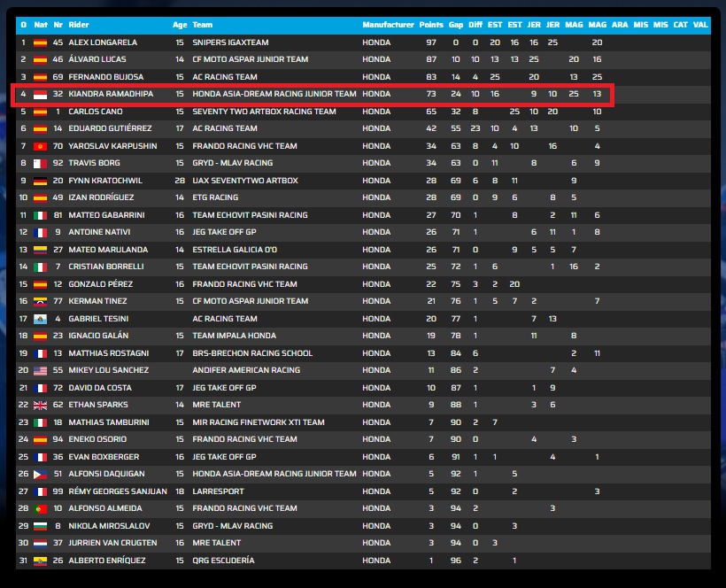Click team QRG ESCUDERÍA

click(x=224, y=561)
